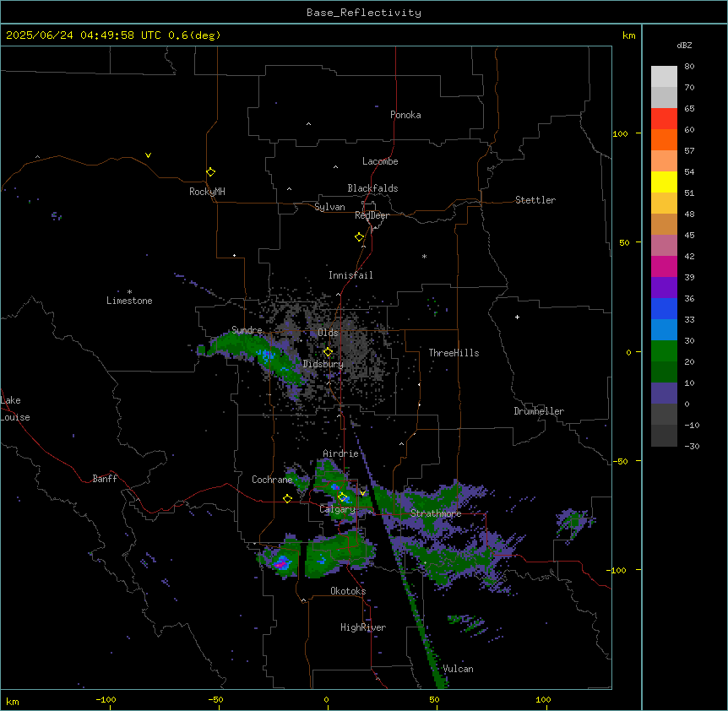Click the yellow diamond marker above RockyMH
Image resolution: width=728 pixels, height=711 pixels.
[x=210, y=172]
